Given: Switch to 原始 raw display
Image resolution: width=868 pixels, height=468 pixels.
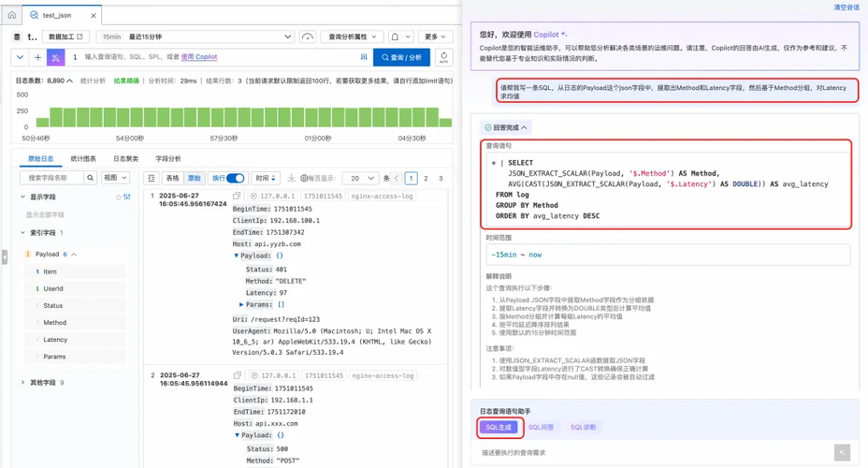Looking at the screenshot, I should pyautogui.click(x=195, y=179).
